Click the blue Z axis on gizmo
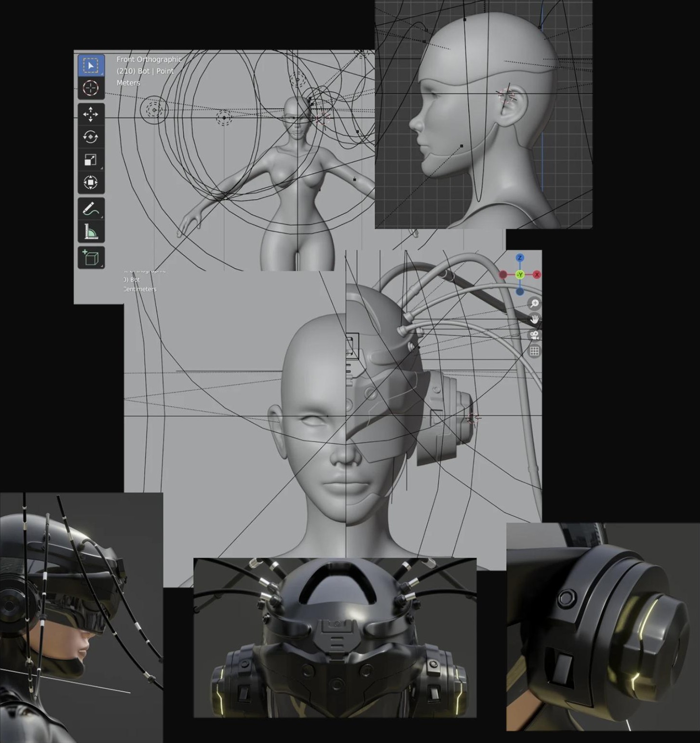 point(520,258)
